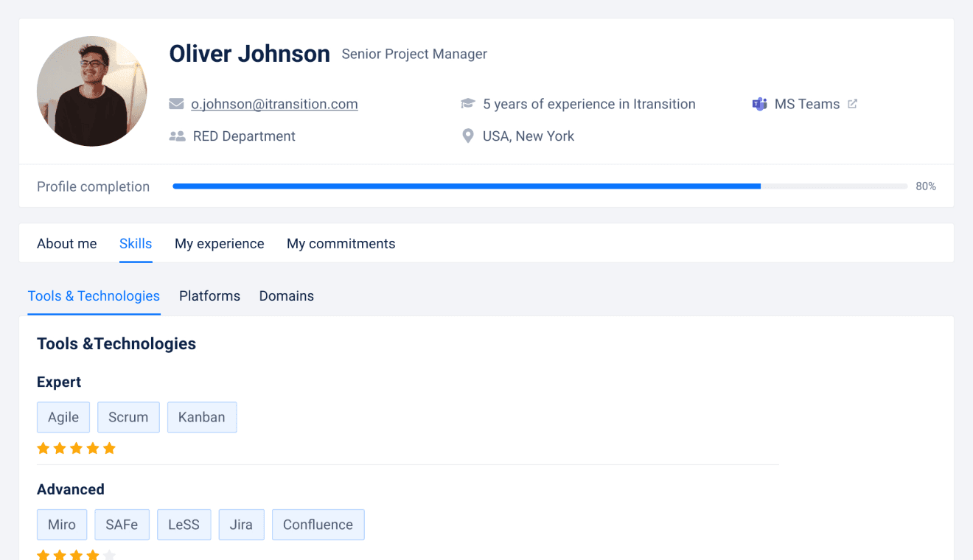Click the MS Teams logo icon
The image size is (973, 560).
click(759, 104)
